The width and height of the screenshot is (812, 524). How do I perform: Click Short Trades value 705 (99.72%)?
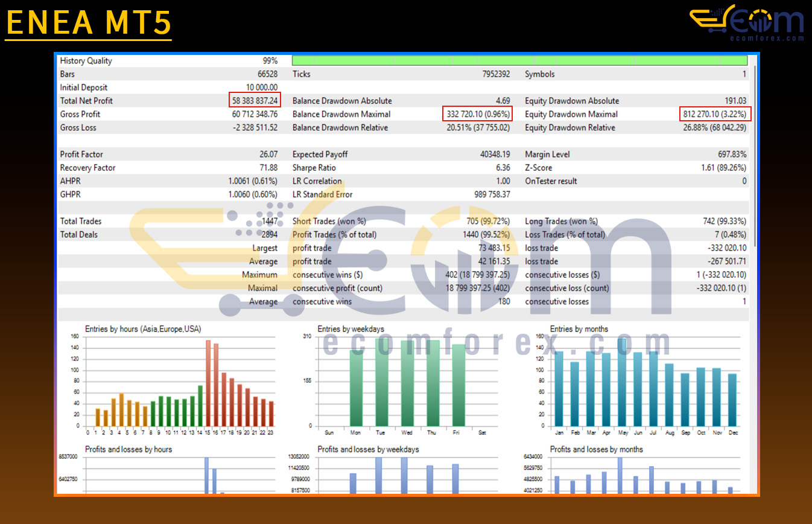(x=488, y=222)
